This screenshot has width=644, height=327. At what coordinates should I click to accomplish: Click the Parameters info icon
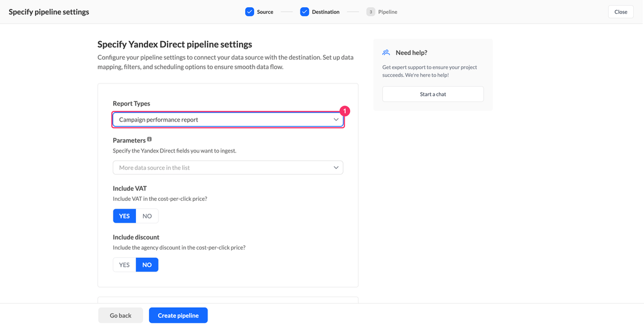[150, 139]
